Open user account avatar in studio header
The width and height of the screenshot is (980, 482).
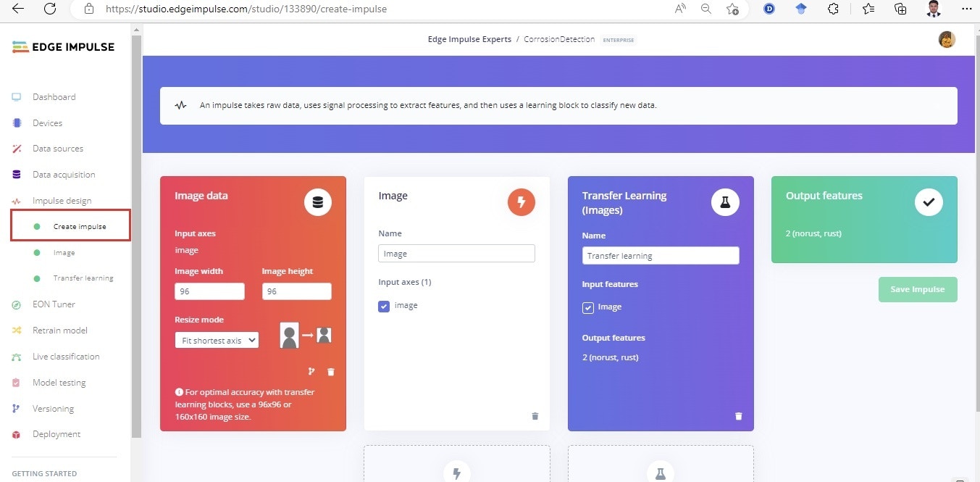point(947,40)
